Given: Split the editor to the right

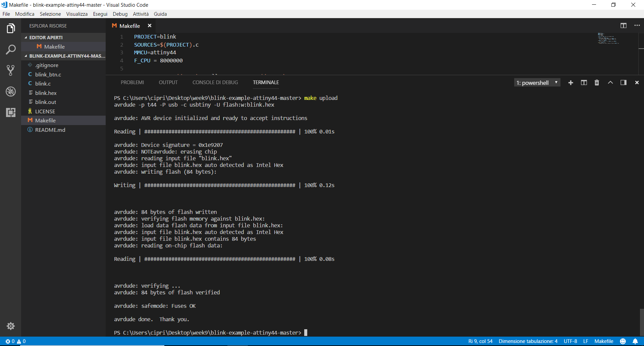Looking at the screenshot, I should (x=623, y=26).
